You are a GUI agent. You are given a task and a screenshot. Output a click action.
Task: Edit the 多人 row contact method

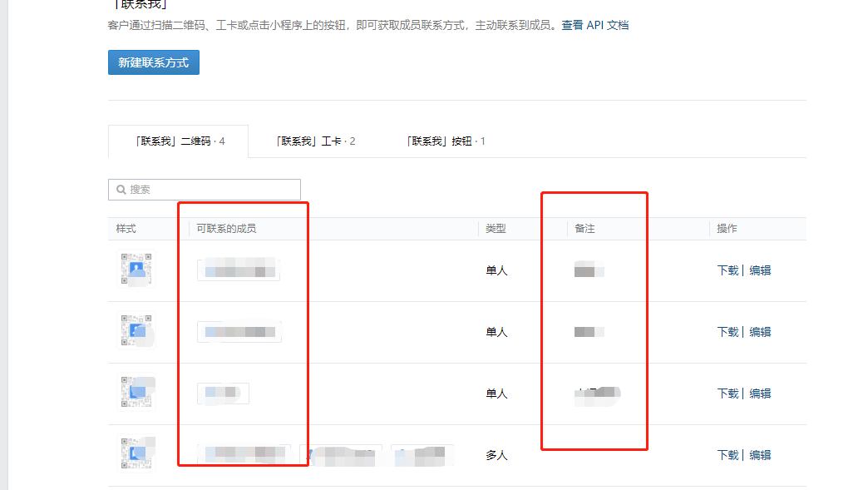tap(760, 454)
